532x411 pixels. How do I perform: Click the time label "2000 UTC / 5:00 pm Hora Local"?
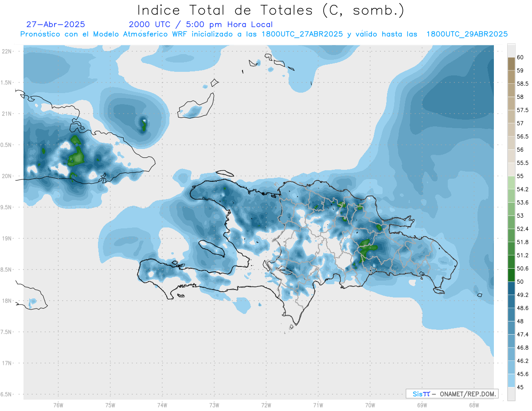pyautogui.click(x=201, y=25)
